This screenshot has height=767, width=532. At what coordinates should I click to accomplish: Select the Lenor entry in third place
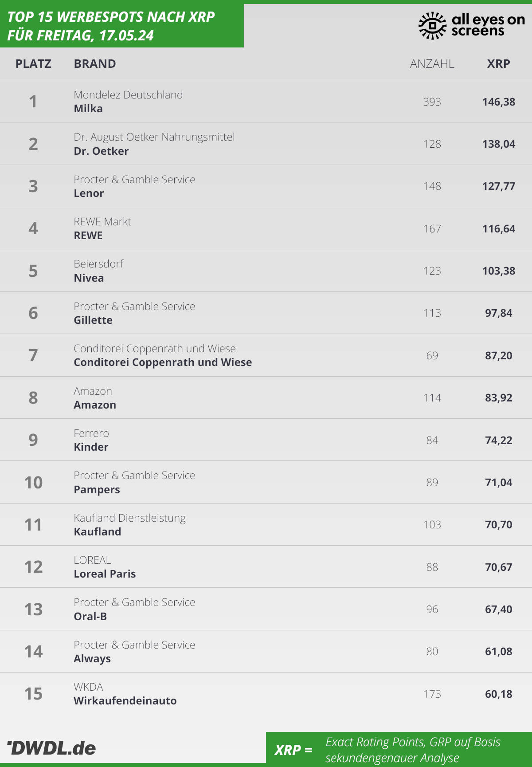[x=266, y=186]
